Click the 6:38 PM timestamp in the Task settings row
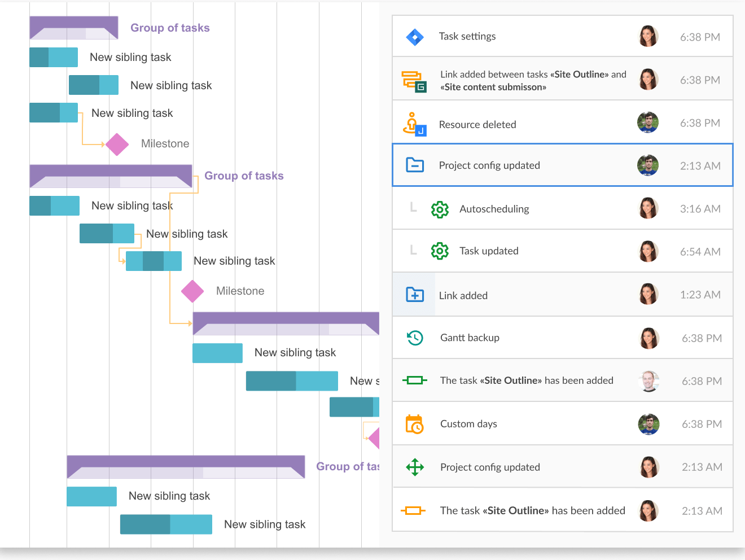This screenshot has width=745, height=560. [700, 37]
